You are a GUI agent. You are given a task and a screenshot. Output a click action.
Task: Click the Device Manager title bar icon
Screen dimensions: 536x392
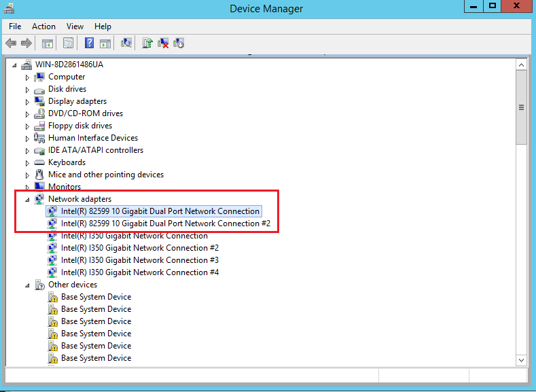tap(9, 8)
